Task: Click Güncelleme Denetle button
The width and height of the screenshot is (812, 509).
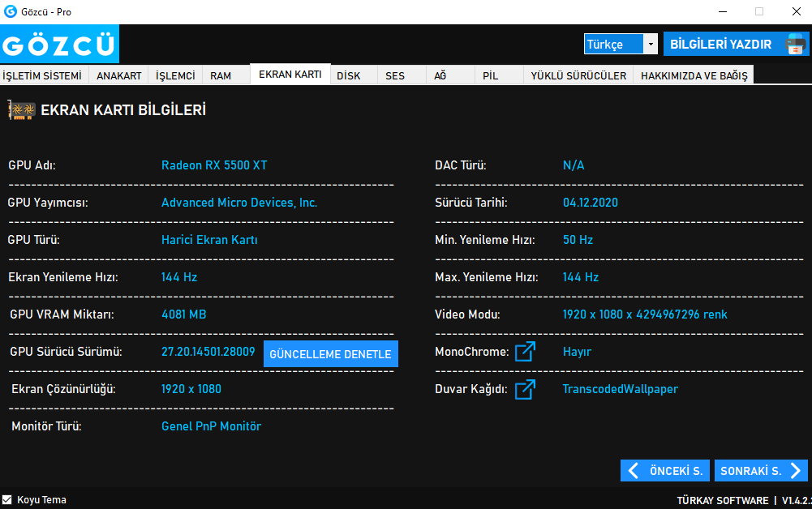Action: 330,354
